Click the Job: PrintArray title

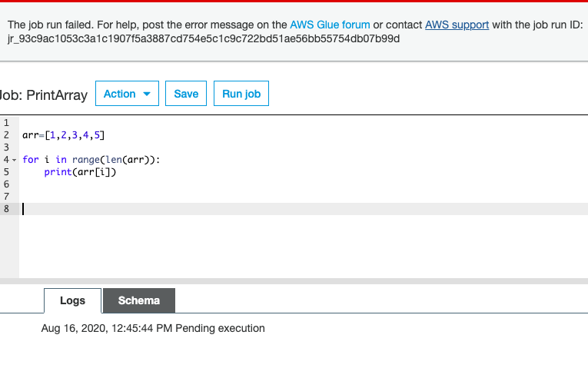(43, 95)
